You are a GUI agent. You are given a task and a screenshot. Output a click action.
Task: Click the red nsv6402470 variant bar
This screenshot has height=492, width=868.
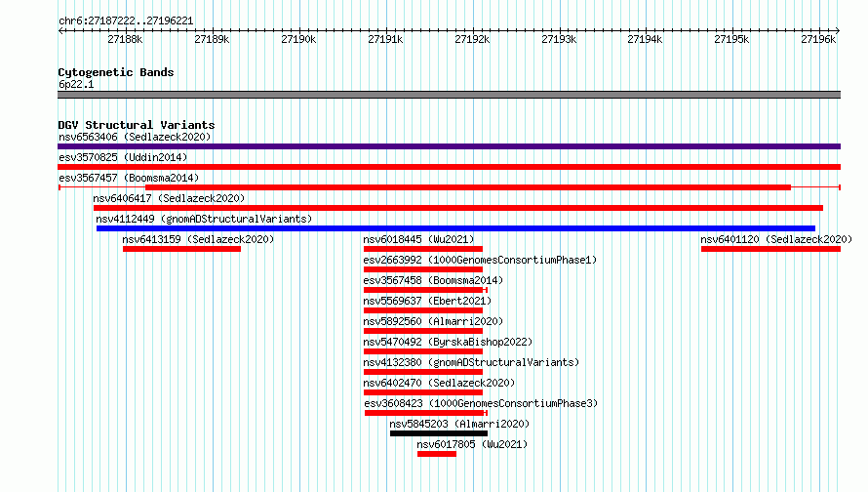[x=423, y=392]
